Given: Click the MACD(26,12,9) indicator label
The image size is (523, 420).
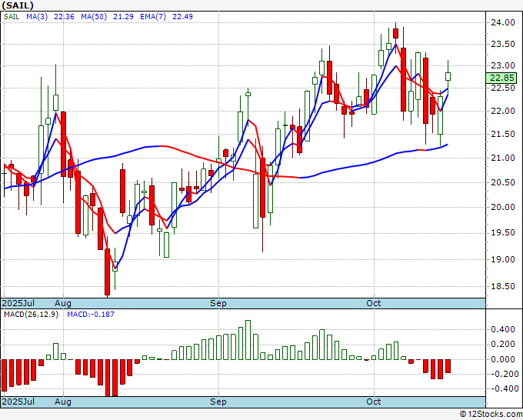Looking at the screenshot, I should point(31,315).
